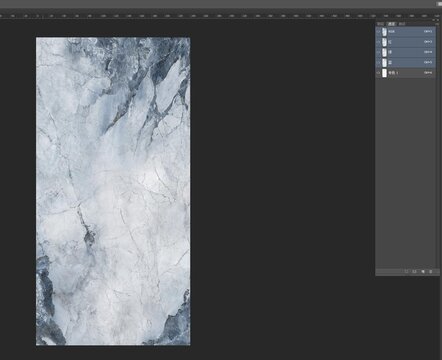This screenshot has width=442, height=360.
Task: Hide the RGB composite channel eye
Action: [378, 32]
